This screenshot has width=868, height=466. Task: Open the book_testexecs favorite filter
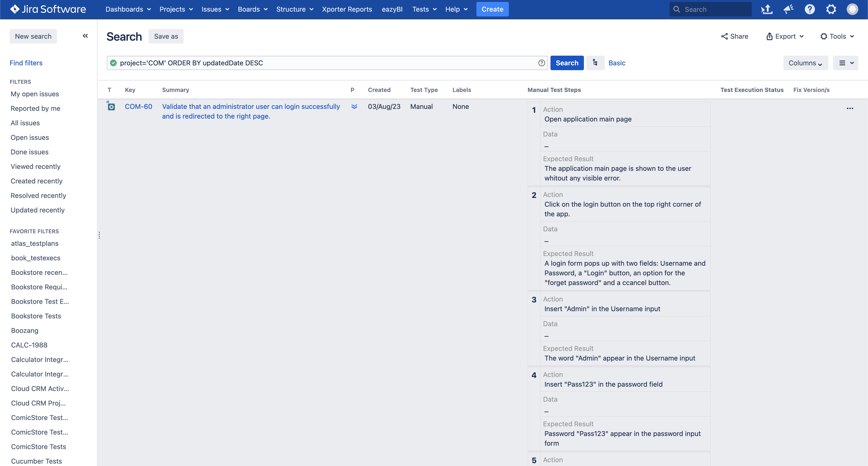point(36,258)
